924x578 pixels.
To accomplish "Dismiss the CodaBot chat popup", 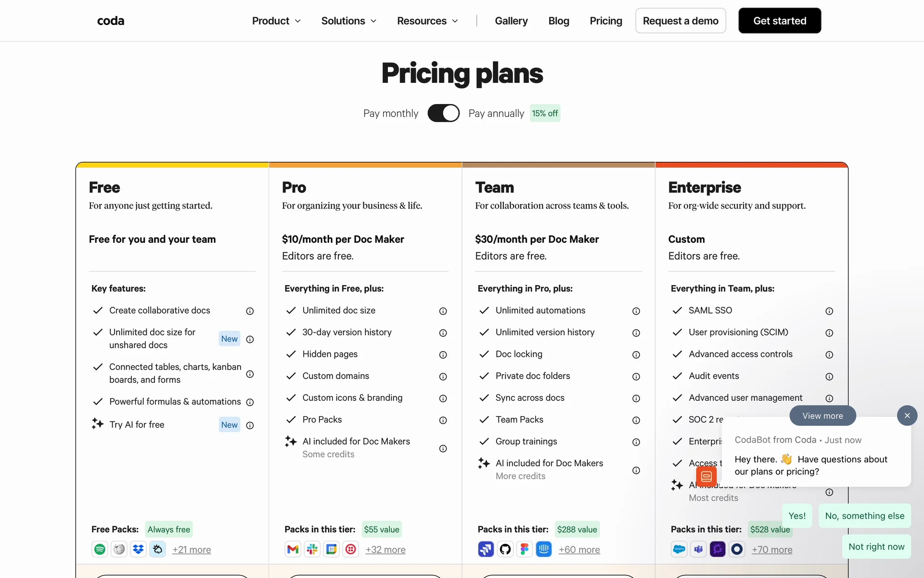I will (x=907, y=416).
